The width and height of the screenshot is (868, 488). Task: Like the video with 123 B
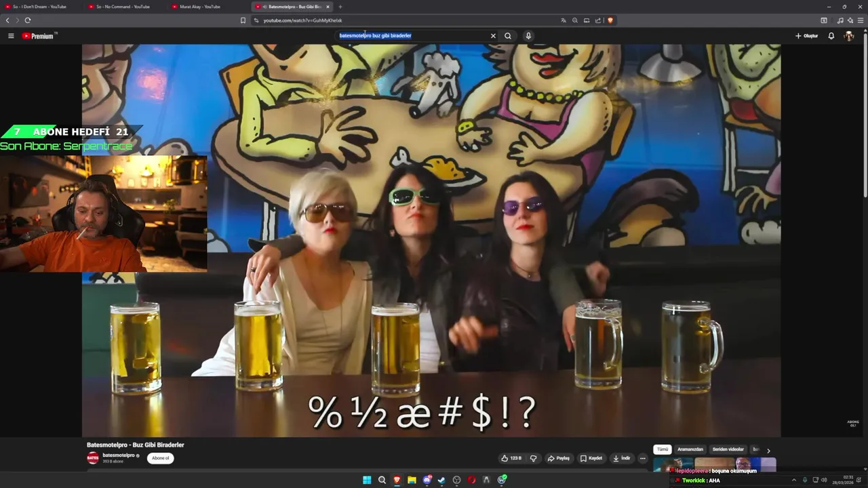click(511, 458)
